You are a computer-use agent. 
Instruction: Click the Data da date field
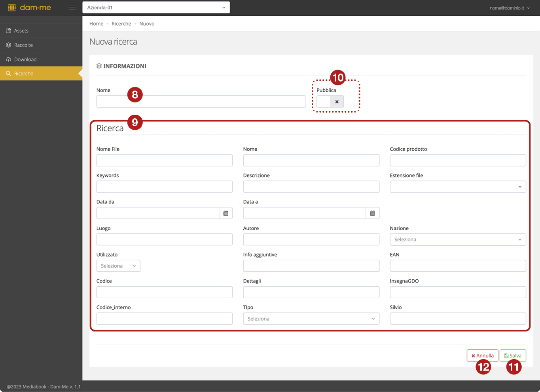tap(158, 213)
